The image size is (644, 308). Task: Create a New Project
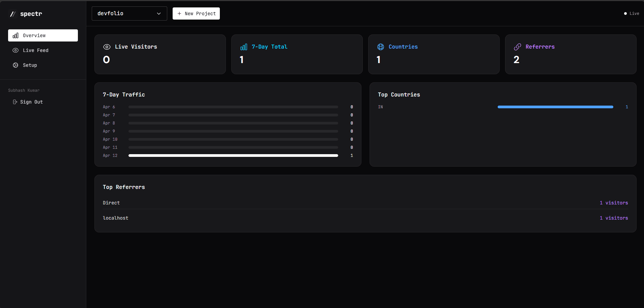point(196,13)
